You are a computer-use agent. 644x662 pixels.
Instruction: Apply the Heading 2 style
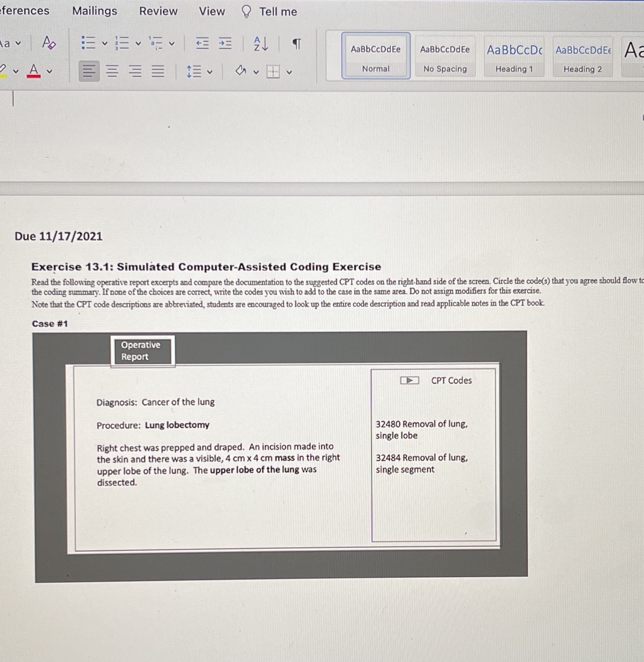pos(583,57)
